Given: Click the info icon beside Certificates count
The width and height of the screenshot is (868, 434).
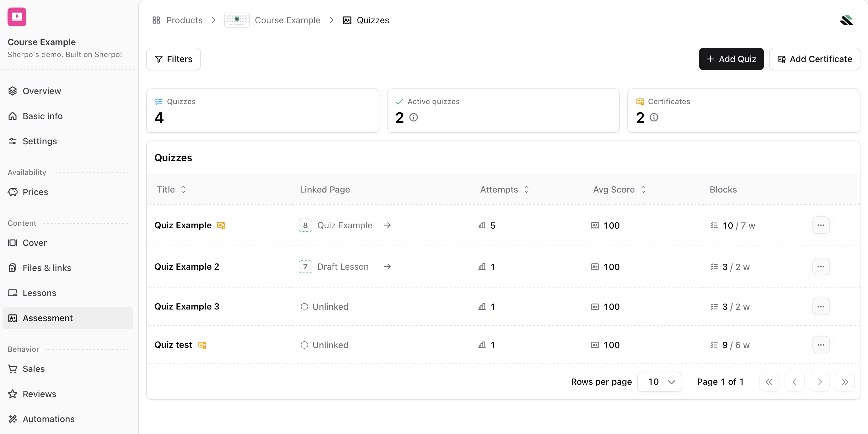Looking at the screenshot, I should click(654, 117).
